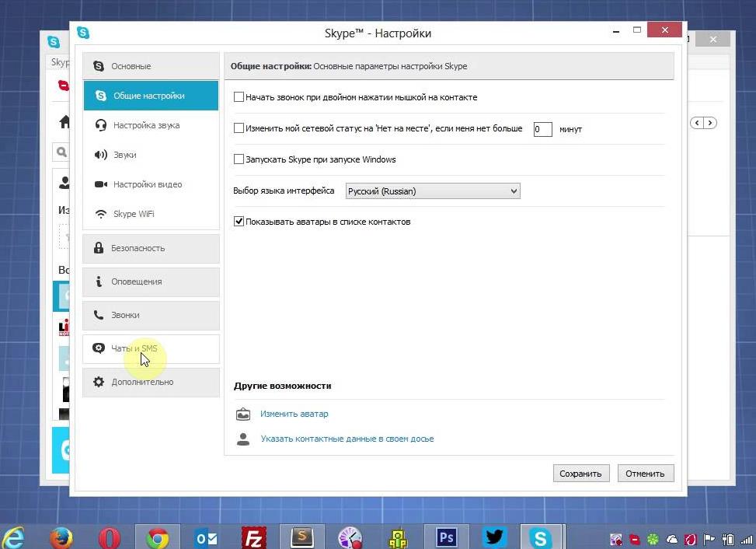Viewport: 756px width, 549px height.
Task: Click the home icon in background Skype window
Action: tap(64, 121)
